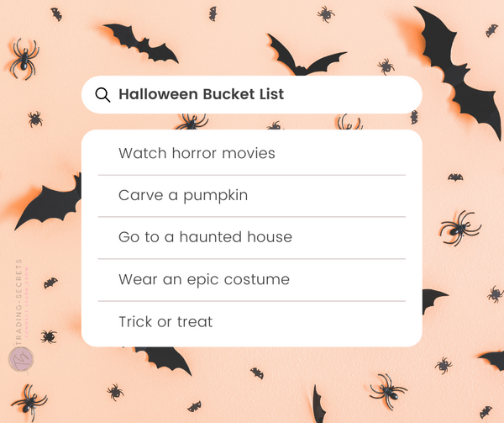
Task: Click the striped spider below the list's right corner
Action: [388, 391]
